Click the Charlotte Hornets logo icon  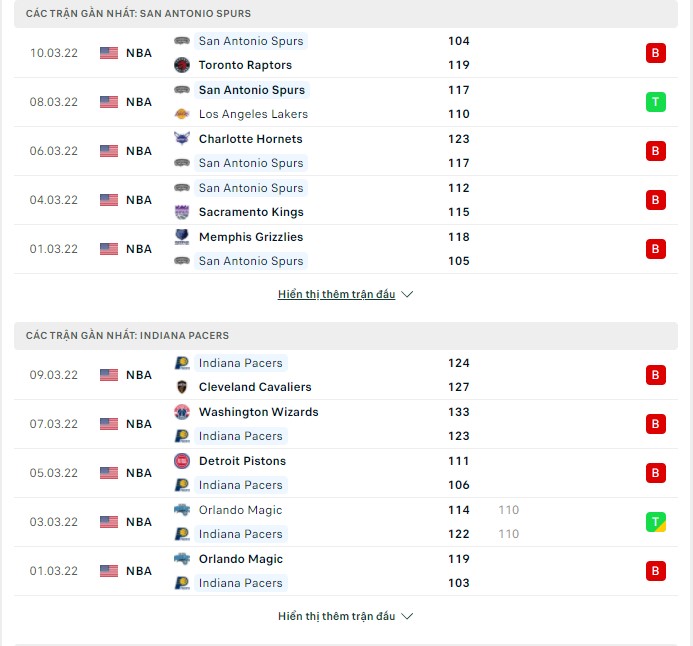[x=182, y=138]
